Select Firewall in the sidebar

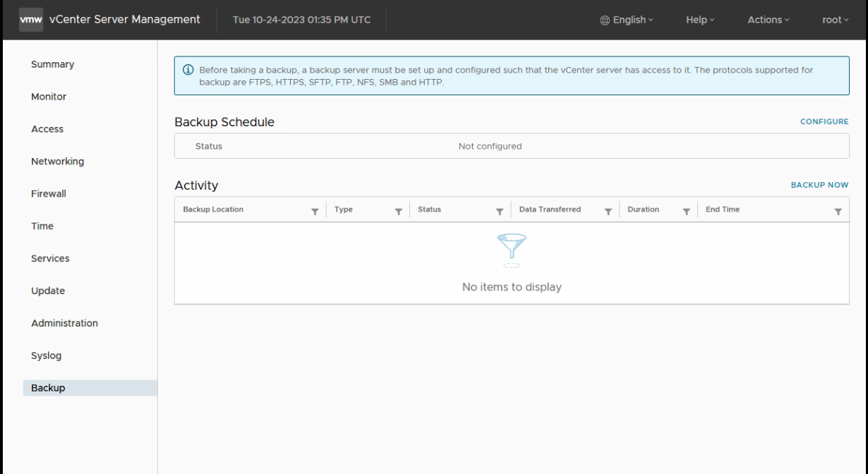(x=49, y=194)
